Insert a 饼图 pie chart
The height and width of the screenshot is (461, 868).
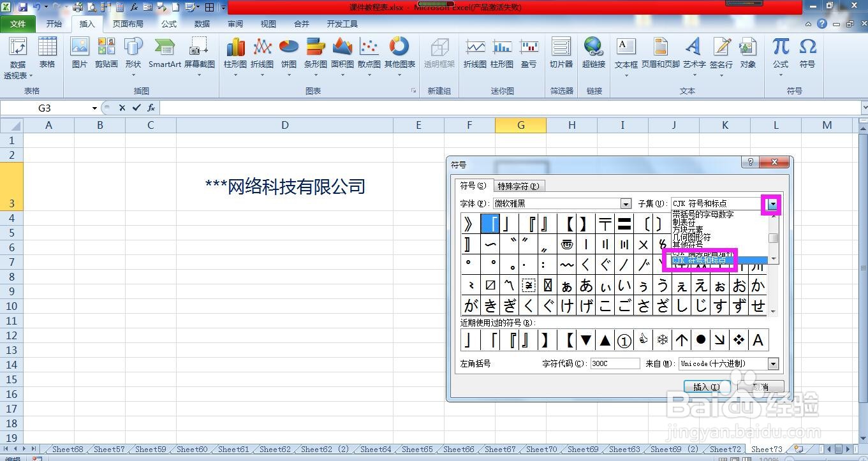[x=288, y=56]
